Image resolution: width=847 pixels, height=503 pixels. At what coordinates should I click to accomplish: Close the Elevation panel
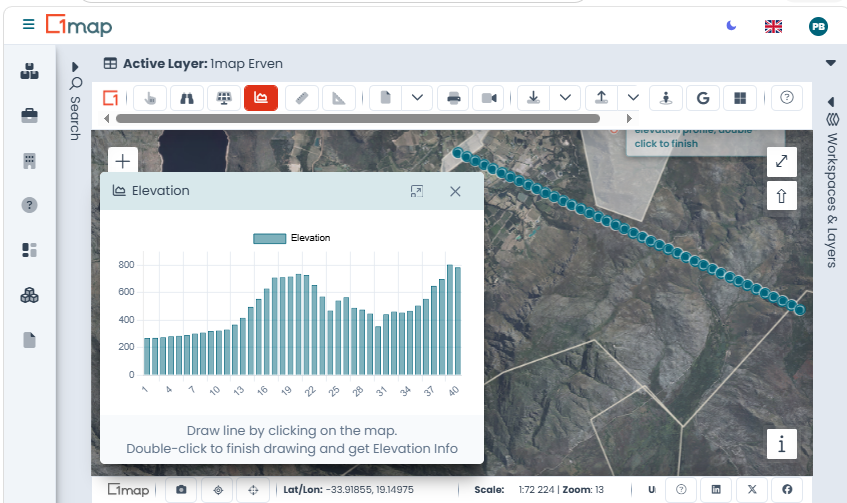pyautogui.click(x=455, y=191)
